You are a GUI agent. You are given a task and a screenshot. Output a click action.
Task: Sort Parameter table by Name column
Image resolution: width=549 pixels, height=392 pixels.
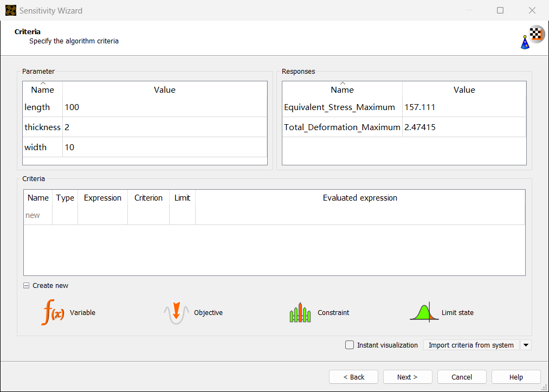tap(43, 89)
